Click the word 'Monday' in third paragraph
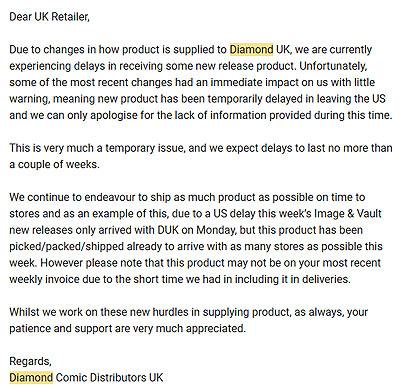Screen dimensions: 400x391 point(216,230)
